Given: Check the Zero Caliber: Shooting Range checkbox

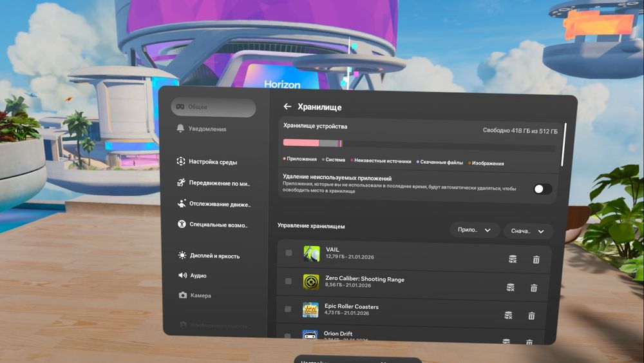Looking at the screenshot, I should [x=289, y=281].
